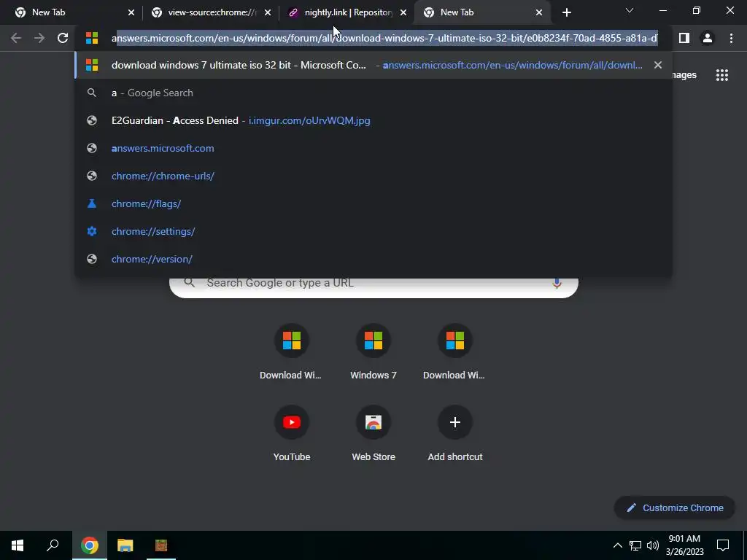Open the chrome://settings/ suggestion
This screenshot has width=747, height=560.
(x=373, y=231)
